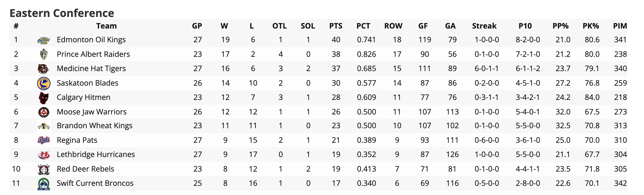The image size is (644, 195).
Task: Click the Brandon Wheat Kings logo
Action: pyautogui.click(x=44, y=126)
